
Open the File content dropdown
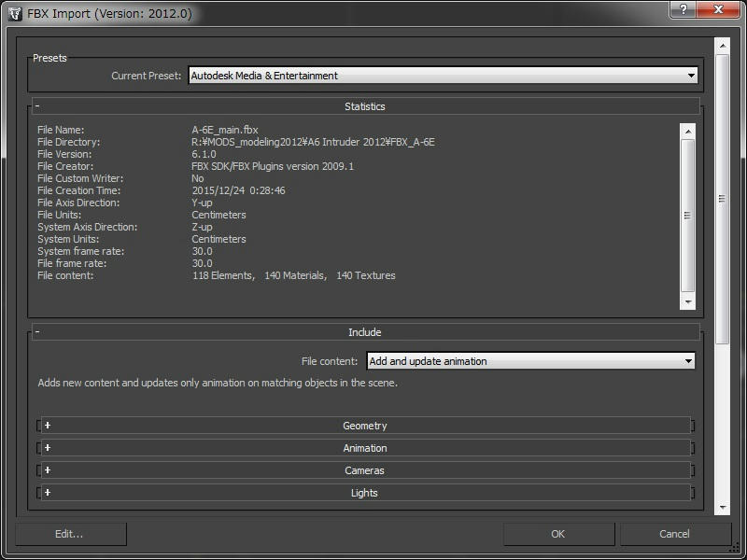[x=530, y=361]
